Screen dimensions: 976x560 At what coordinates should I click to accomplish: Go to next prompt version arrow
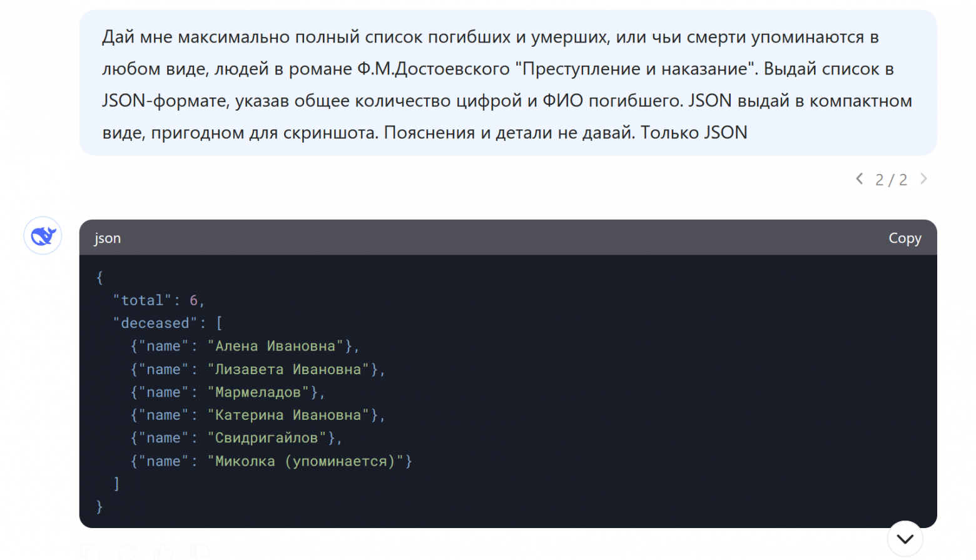click(923, 179)
